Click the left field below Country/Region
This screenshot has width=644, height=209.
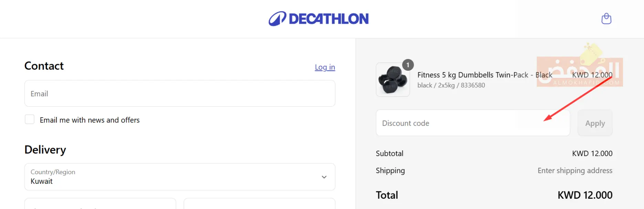pos(100,204)
